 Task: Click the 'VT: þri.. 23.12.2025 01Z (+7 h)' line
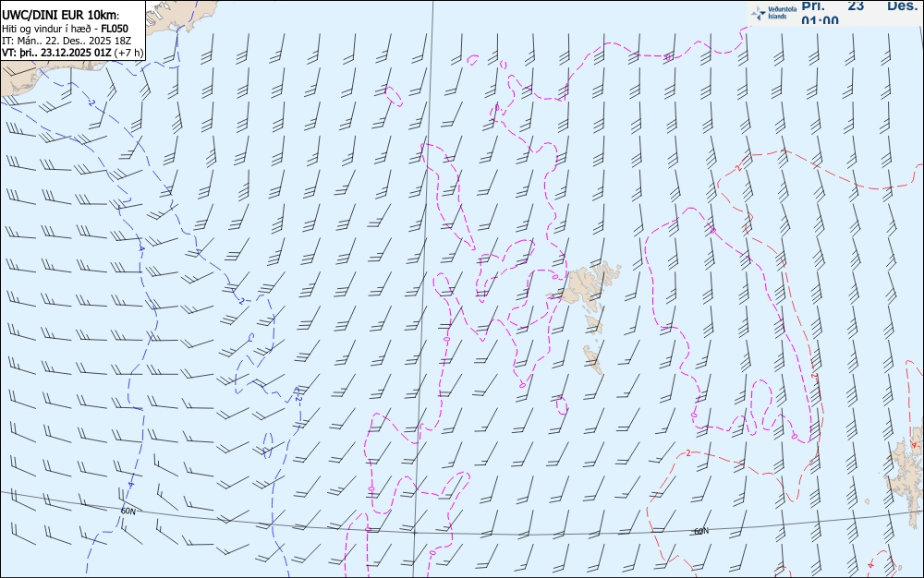(x=72, y=53)
